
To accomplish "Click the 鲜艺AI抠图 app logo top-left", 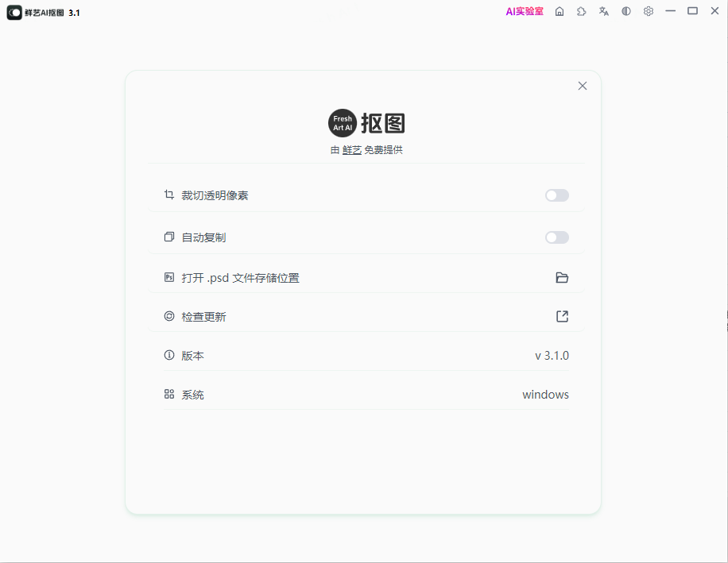I will click(x=14, y=12).
